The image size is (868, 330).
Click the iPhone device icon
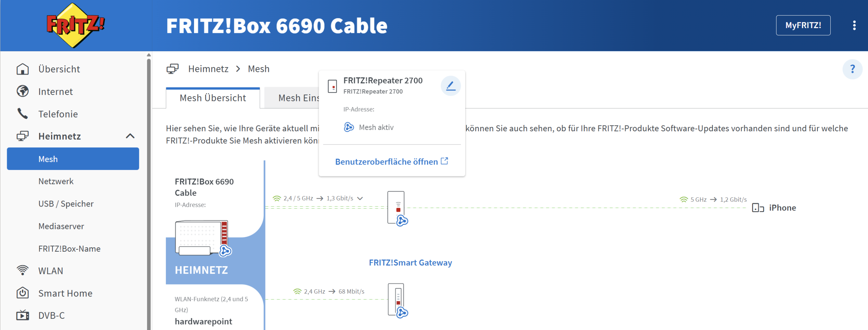coord(757,208)
